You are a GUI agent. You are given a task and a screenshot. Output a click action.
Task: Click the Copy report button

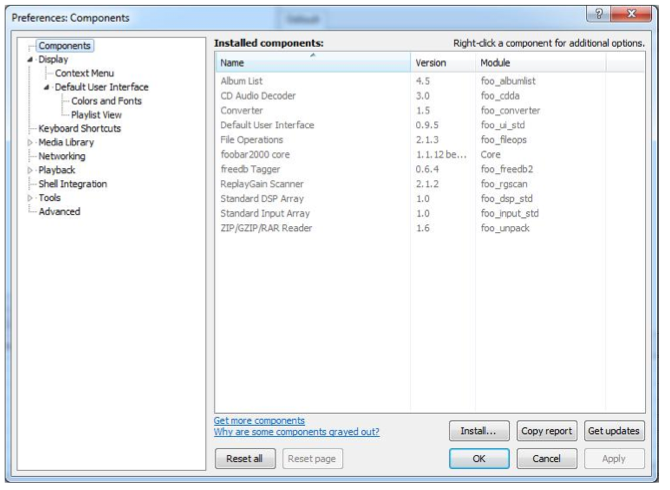pyautogui.click(x=546, y=431)
